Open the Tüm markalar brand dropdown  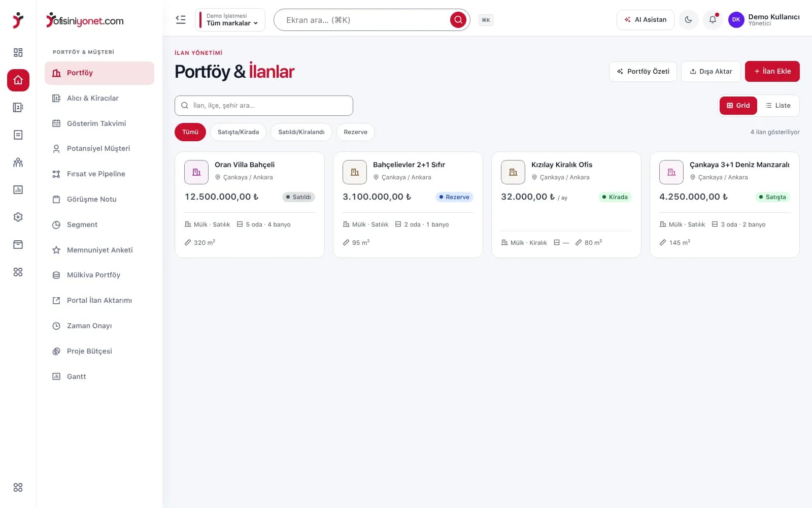pos(231,20)
